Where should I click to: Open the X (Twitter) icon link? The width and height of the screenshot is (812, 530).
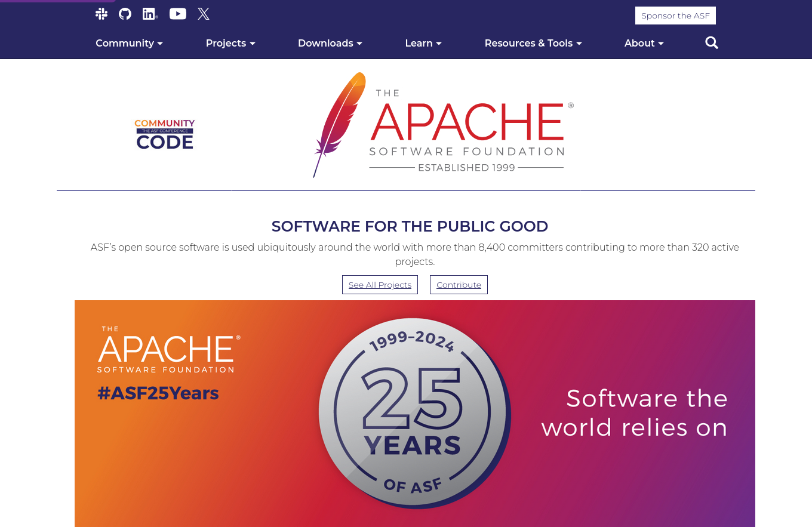pos(204,14)
